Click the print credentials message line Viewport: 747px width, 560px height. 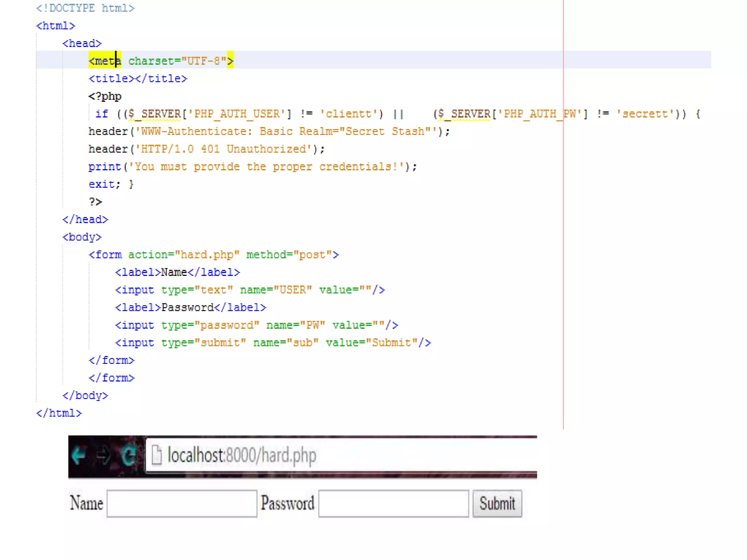tap(252, 167)
